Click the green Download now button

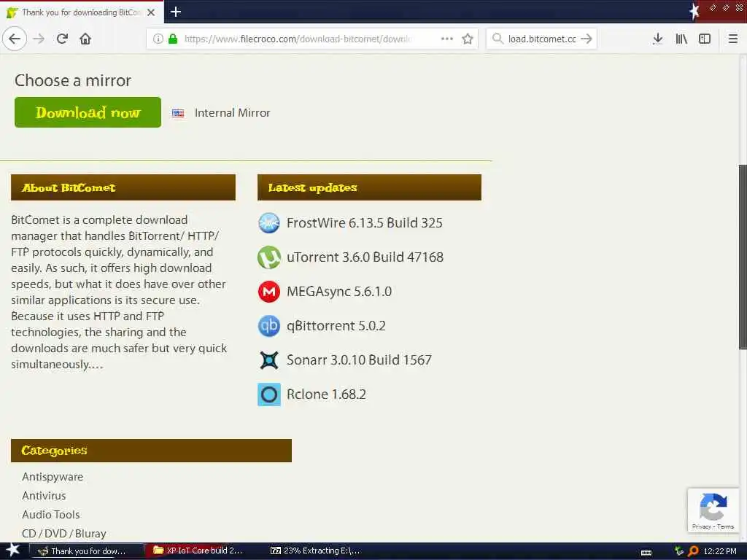[x=88, y=112]
